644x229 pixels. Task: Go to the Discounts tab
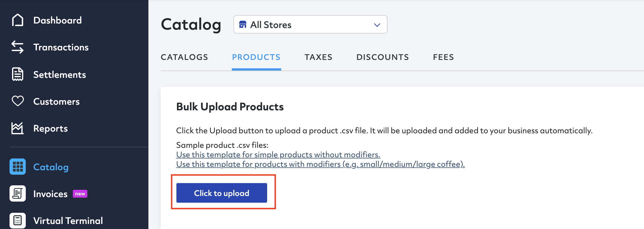pos(382,57)
